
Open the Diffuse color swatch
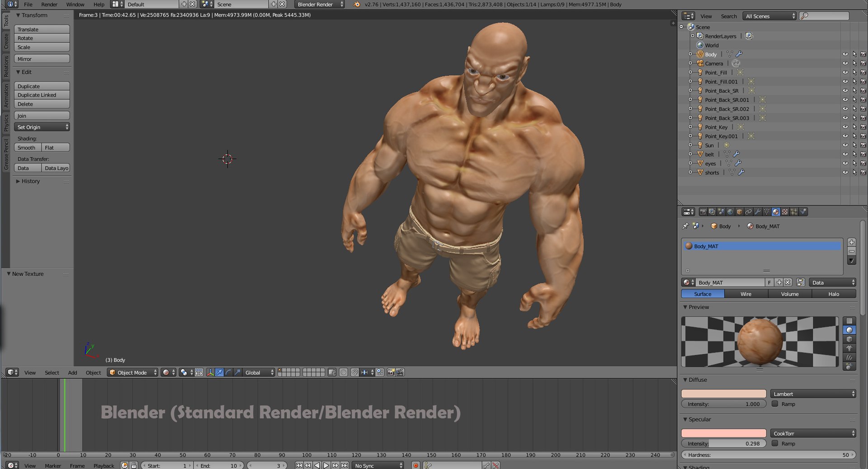click(x=723, y=394)
